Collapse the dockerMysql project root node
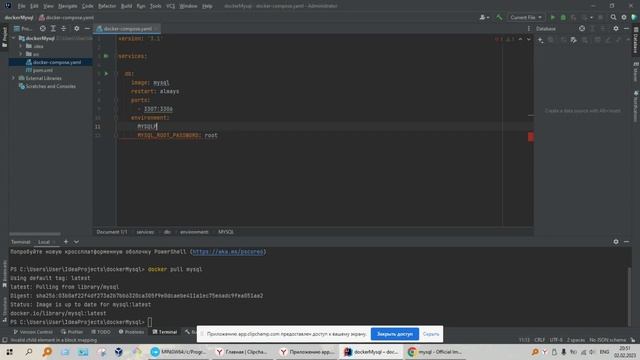 point(13,38)
